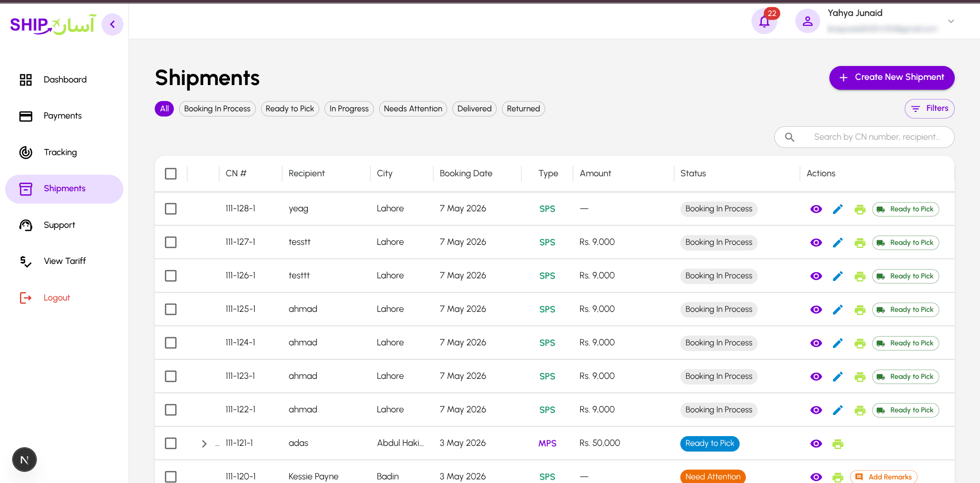
Task: Tick the checkbox for shipment 111-128-1
Action: (171, 209)
